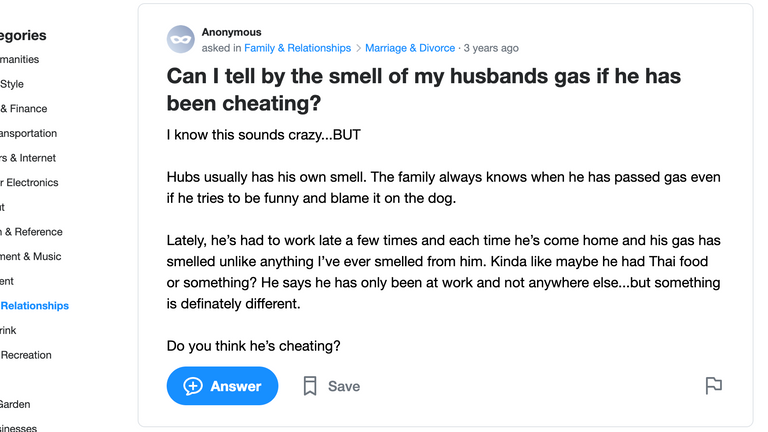Open the Garden category in sidebar
This screenshot has width=768, height=432.
(15, 404)
